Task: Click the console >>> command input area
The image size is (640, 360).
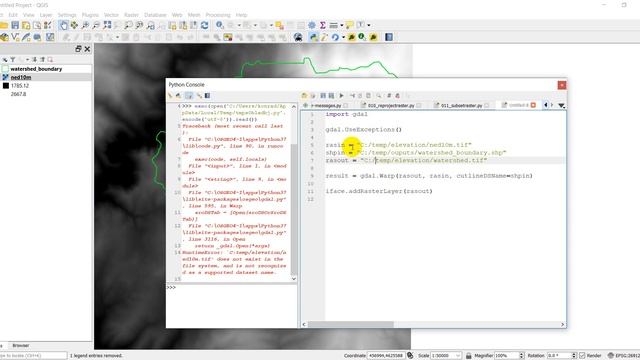Action: tap(231, 305)
